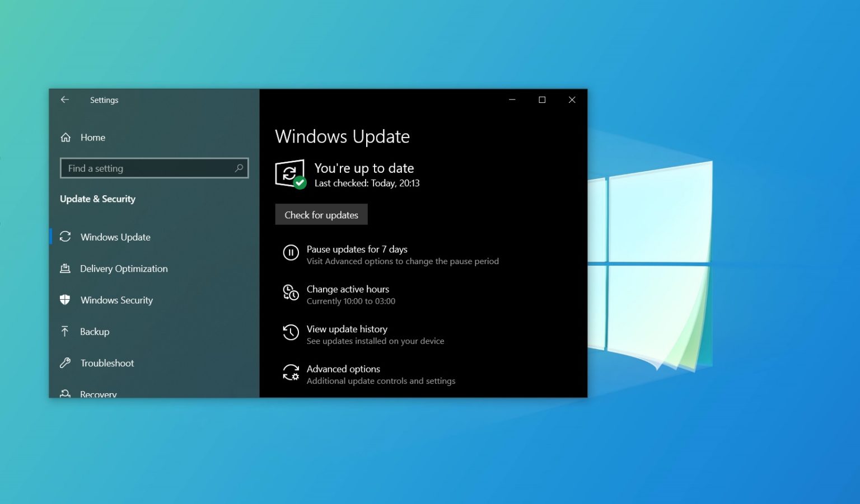Click the search magnifier in Find a setting
Screen dimensions: 860x504
(x=239, y=168)
